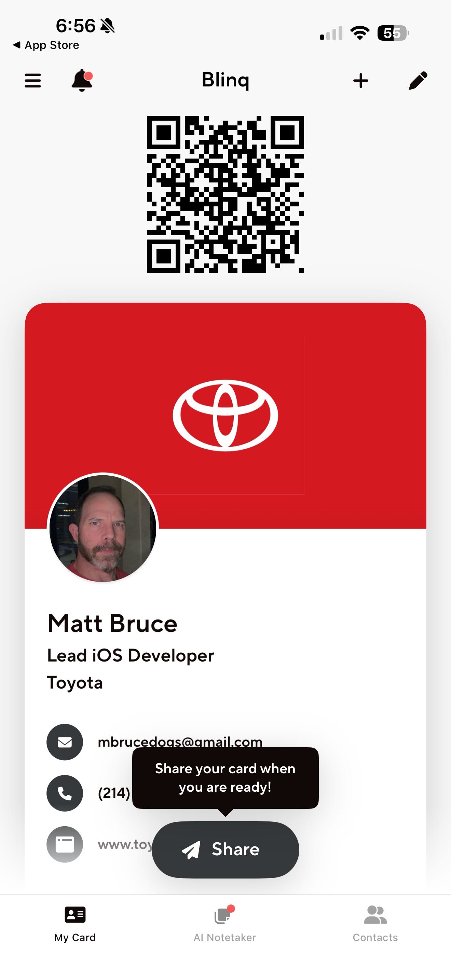Viewport: 451px width, 980px height.
Task: Tap the Matt Bruce profile photo
Action: pos(103,528)
